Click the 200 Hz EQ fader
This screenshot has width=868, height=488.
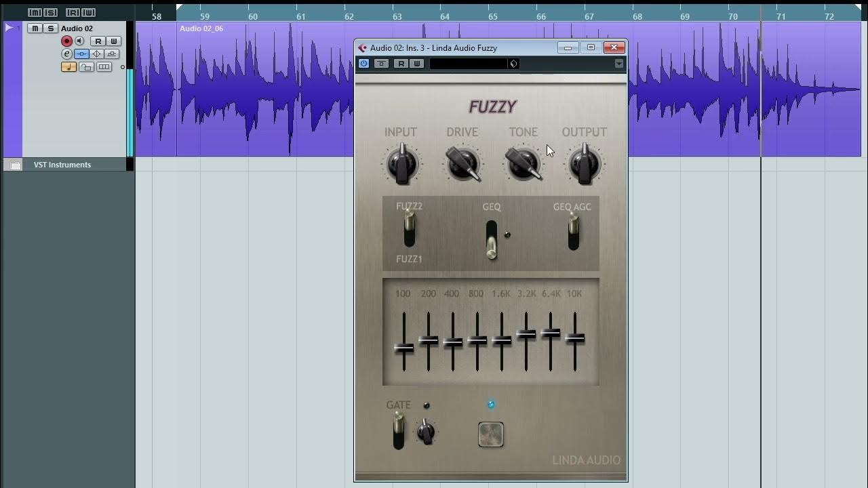pos(429,340)
